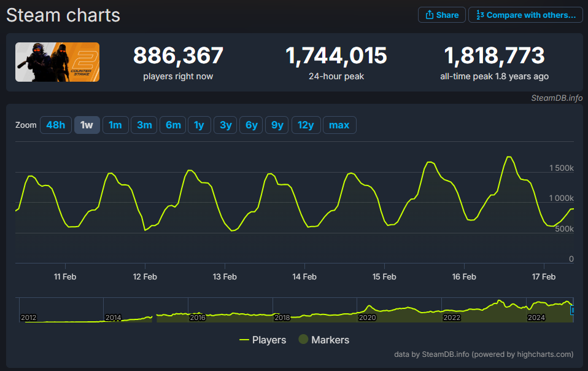Click the 2012 label in navigator
Viewport: 588px width, 371px height.
click(x=28, y=318)
